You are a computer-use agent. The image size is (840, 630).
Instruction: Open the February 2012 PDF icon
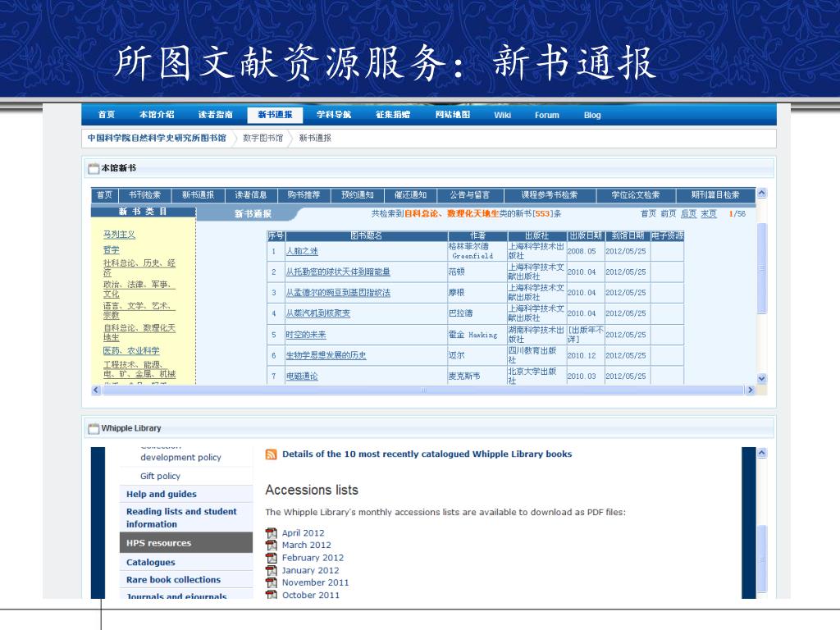[272, 558]
